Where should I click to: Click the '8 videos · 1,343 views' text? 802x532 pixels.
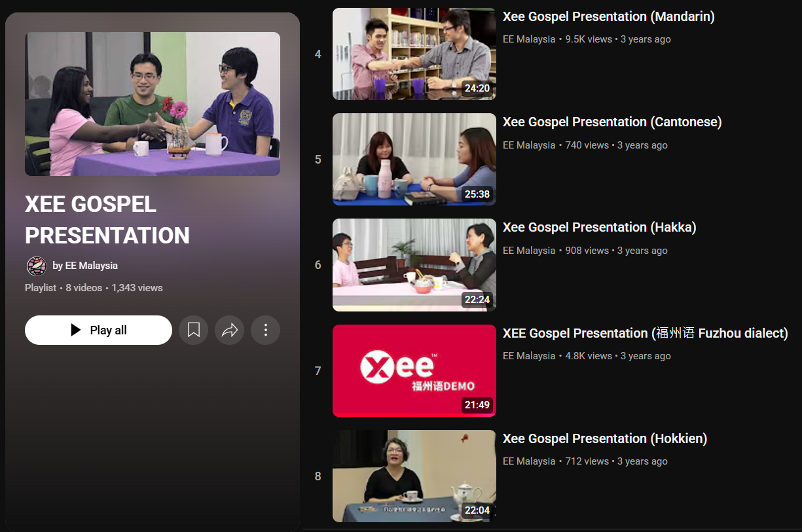click(114, 288)
